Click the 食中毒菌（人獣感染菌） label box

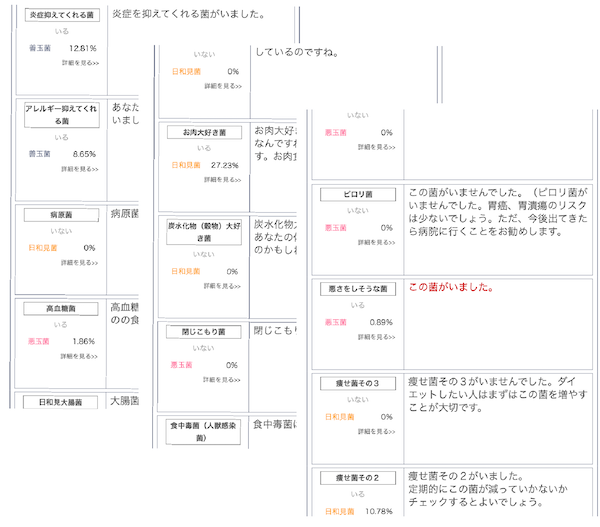click(x=204, y=431)
